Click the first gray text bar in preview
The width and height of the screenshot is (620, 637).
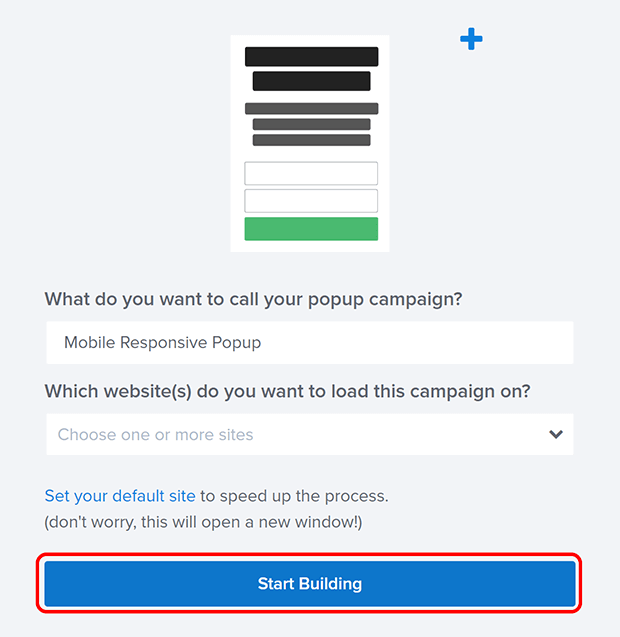pos(311,109)
